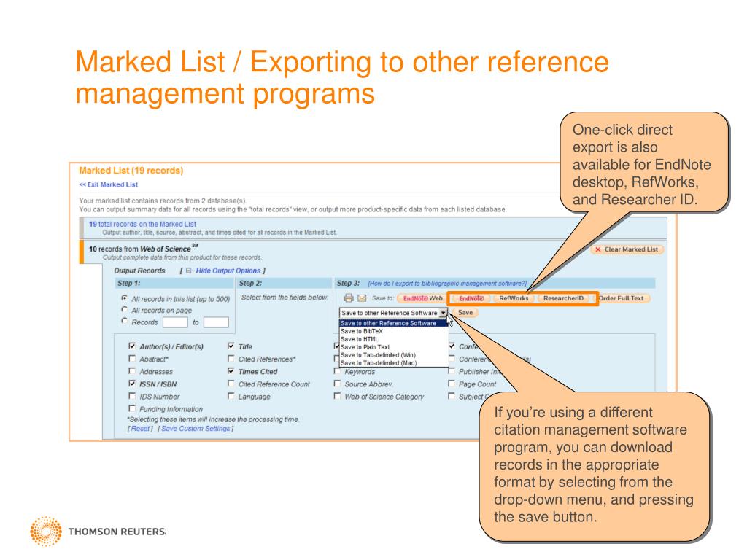The image size is (747, 560).
Task: Click the second Records 'to' input field
Action: coord(216,322)
